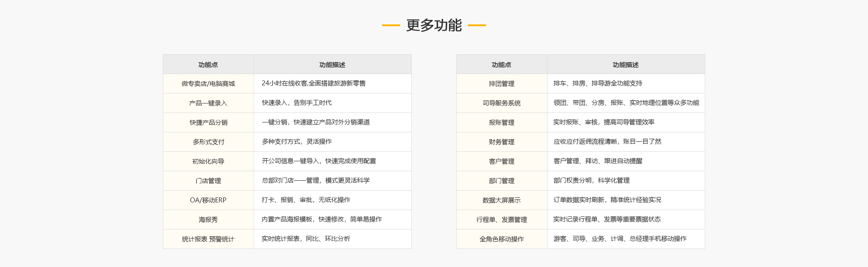Click the 多形式支付 feature name

point(208,142)
